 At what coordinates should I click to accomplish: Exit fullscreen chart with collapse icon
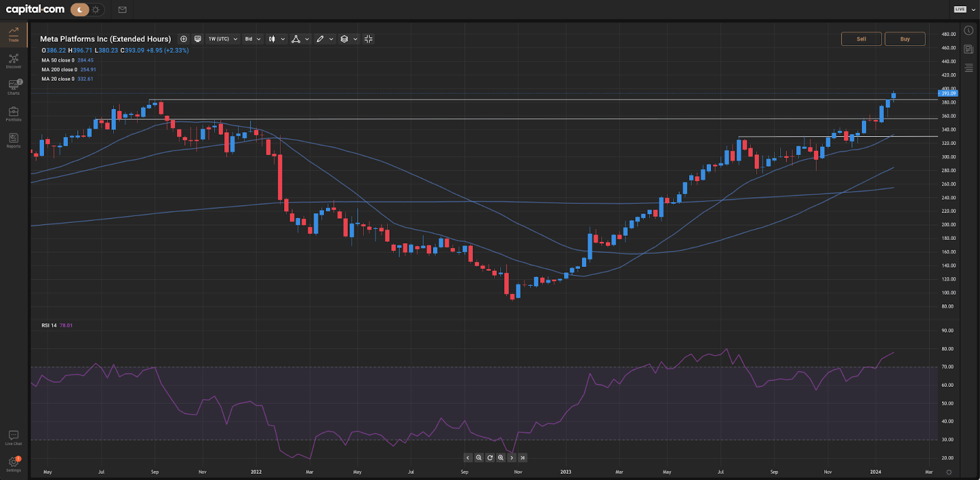click(368, 39)
